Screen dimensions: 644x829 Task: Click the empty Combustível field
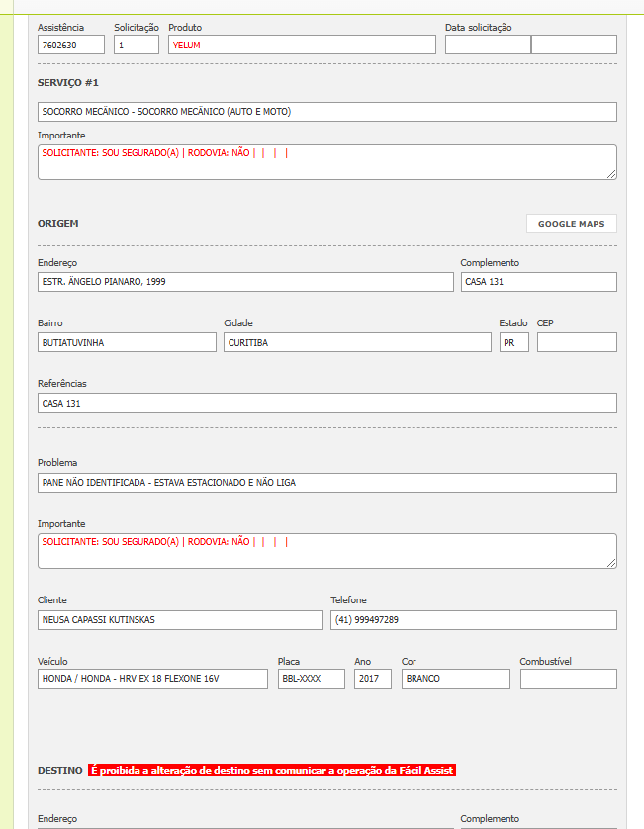[568, 679]
